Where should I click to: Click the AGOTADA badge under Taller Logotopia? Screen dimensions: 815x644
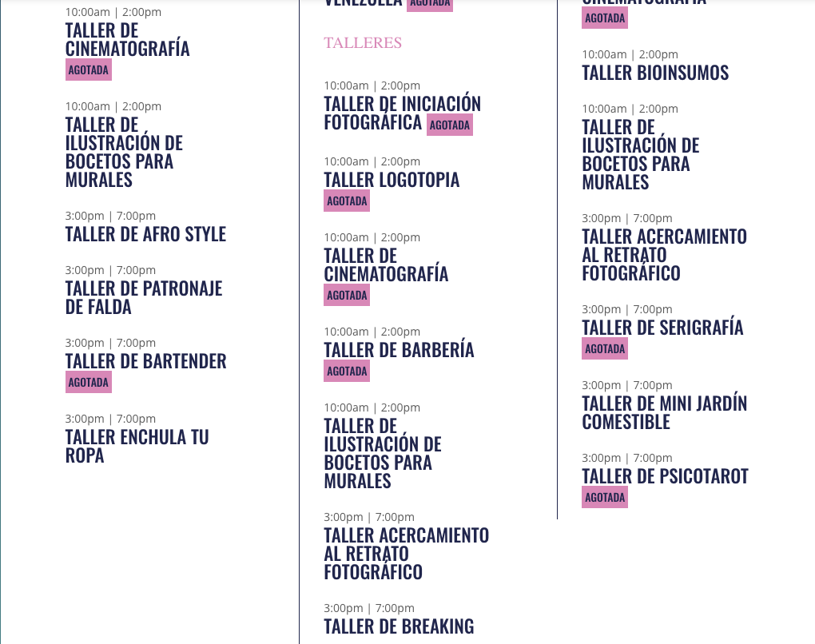point(347,201)
